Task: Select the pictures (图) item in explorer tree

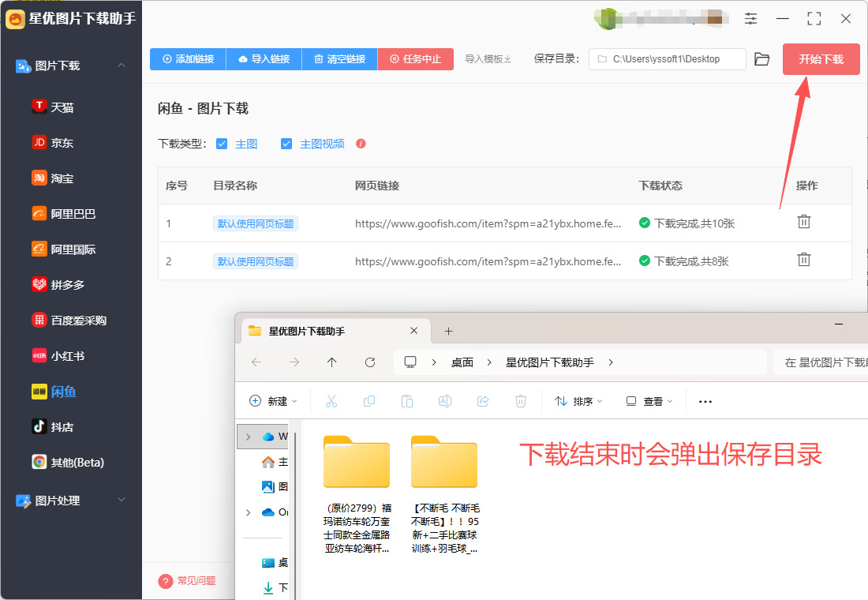Action: (x=275, y=486)
